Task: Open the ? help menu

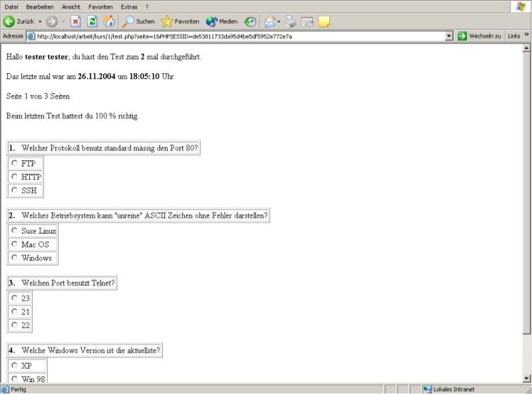Action: 147,7
